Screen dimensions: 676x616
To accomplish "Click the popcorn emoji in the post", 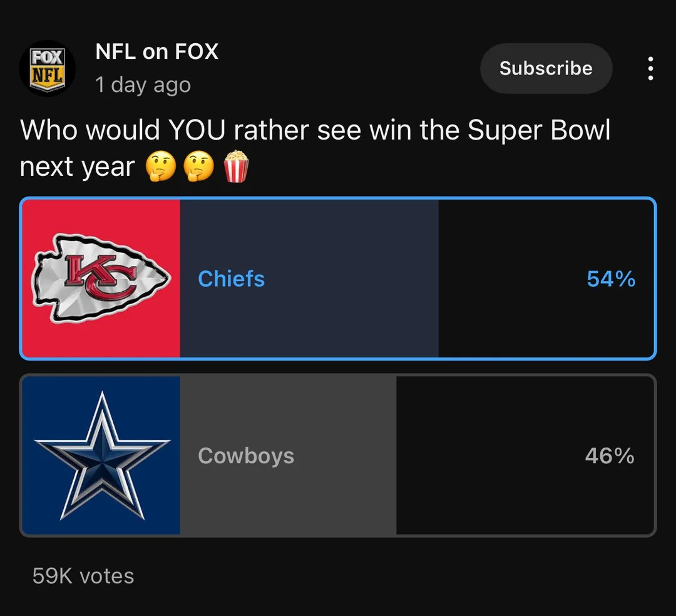I will pyautogui.click(x=236, y=167).
